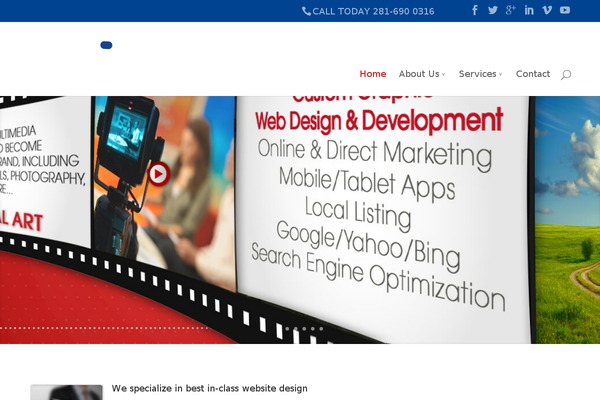The width and height of the screenshot is (600, 400).
Task: Go to the Contact page
Action: tap(533, 74)
